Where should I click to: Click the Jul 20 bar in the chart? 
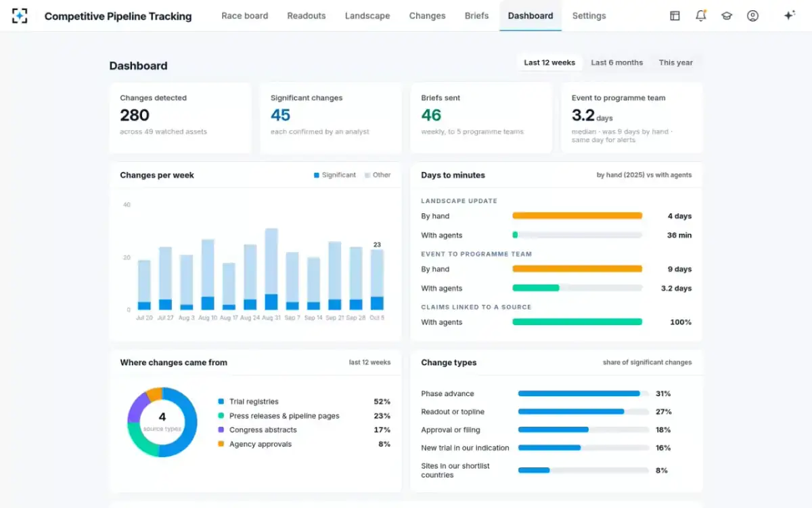coord(144,285)
